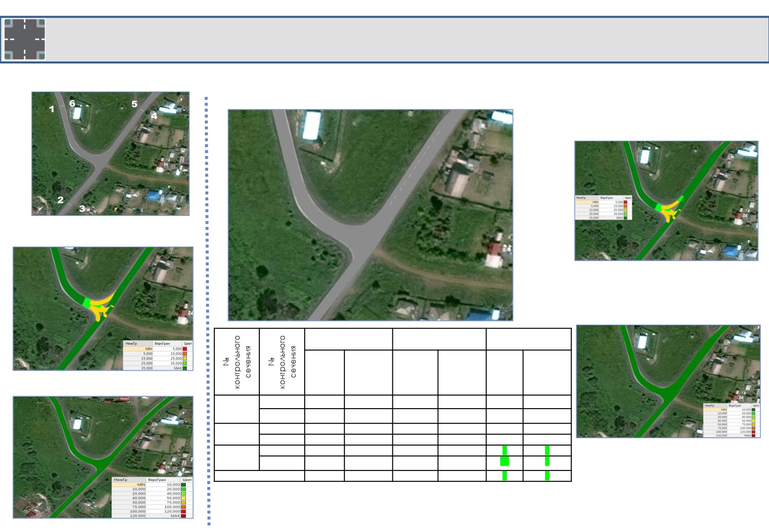
Task: Pick orange 5,000–15,000 swatch in top-right legend
Action: click(626, 206)
